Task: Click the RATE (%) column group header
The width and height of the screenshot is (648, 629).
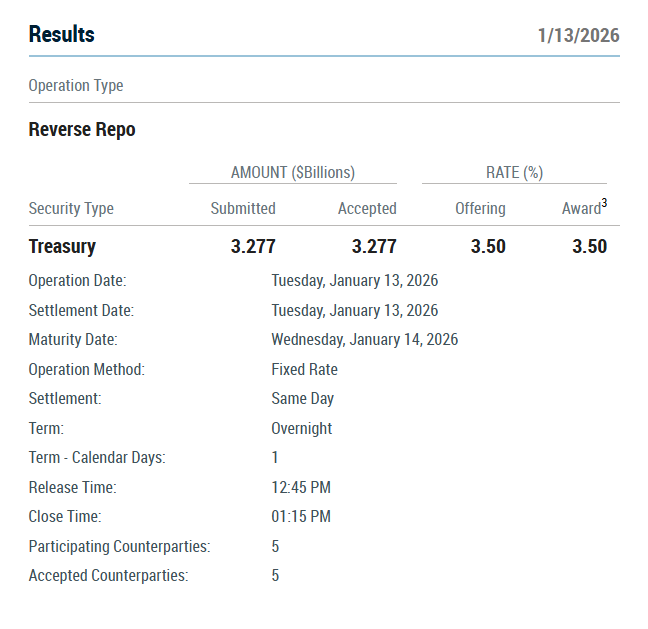Action: (515, 173)
